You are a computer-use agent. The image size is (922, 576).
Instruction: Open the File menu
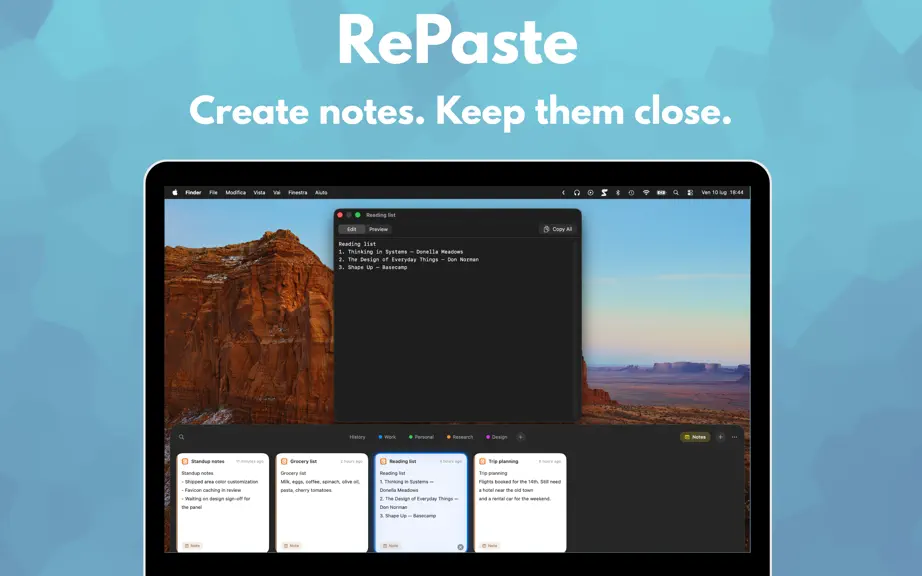pyautogui.click(x=213, y=192)
